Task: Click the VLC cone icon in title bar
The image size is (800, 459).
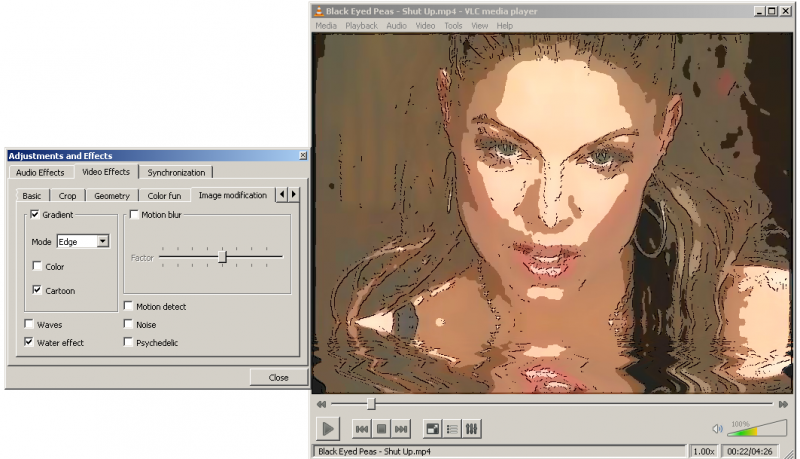Action: tap(319, 11)
